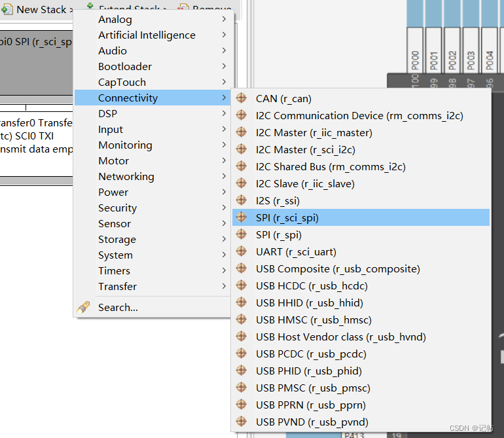The image size is (504, 438).
Task: Click the USB Composite module icon
Action: tap(241, 268)
